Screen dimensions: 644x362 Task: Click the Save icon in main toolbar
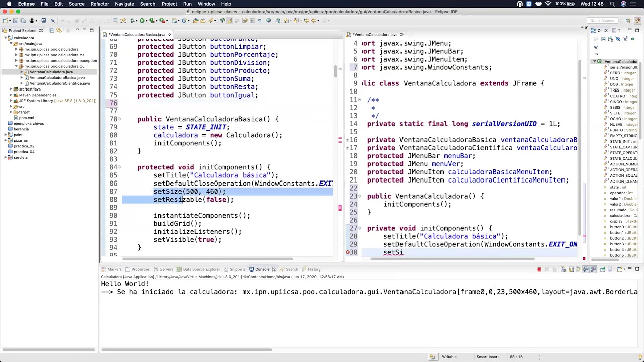pos(16,21)
